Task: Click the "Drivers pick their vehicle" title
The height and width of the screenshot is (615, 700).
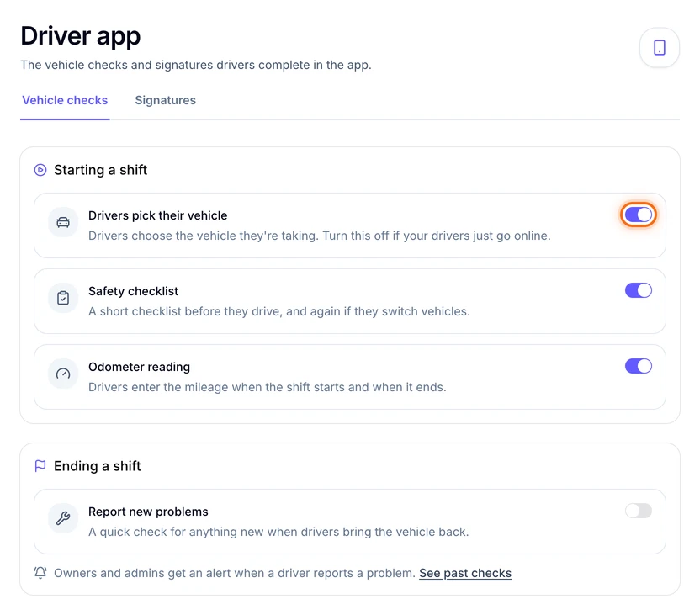Action: 157,215
